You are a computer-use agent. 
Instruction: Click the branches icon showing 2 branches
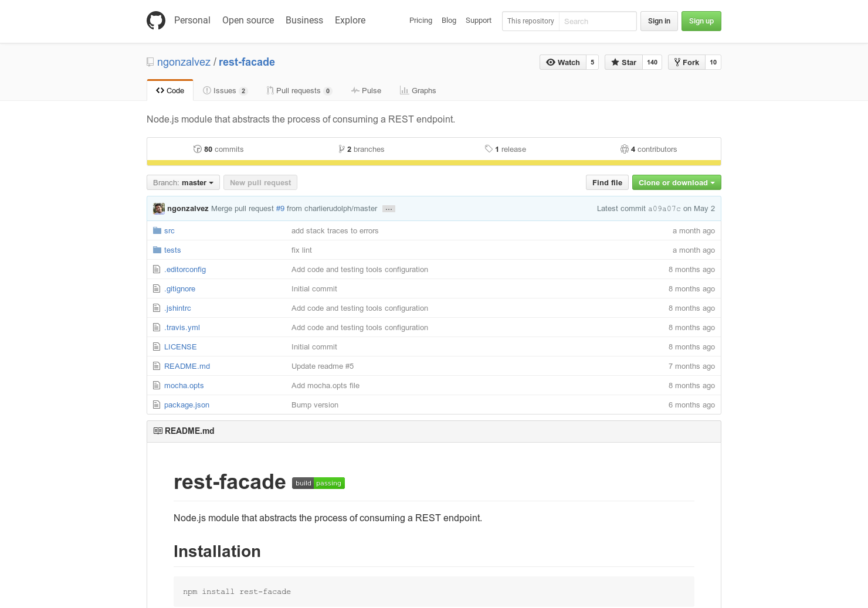pos(342,149)
